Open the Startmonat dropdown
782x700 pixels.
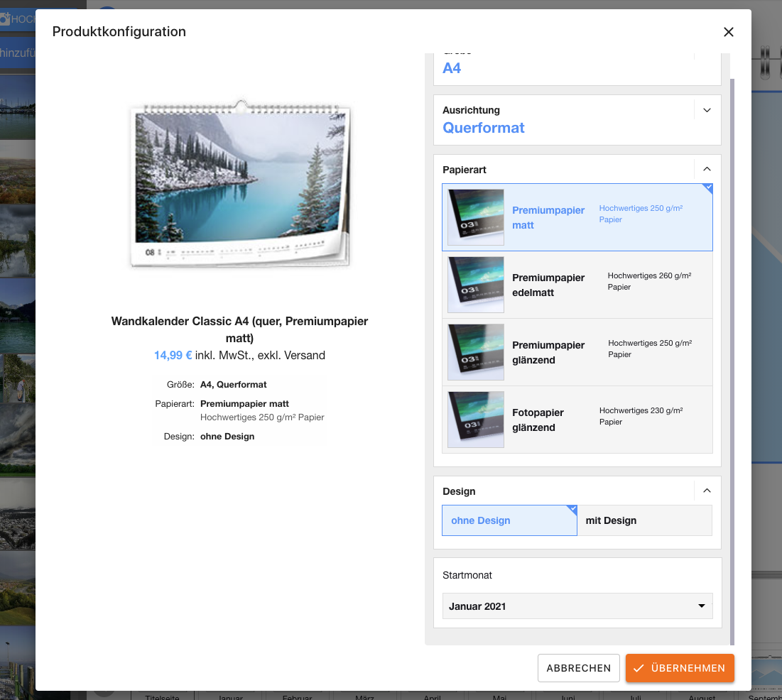pos(577,606)
